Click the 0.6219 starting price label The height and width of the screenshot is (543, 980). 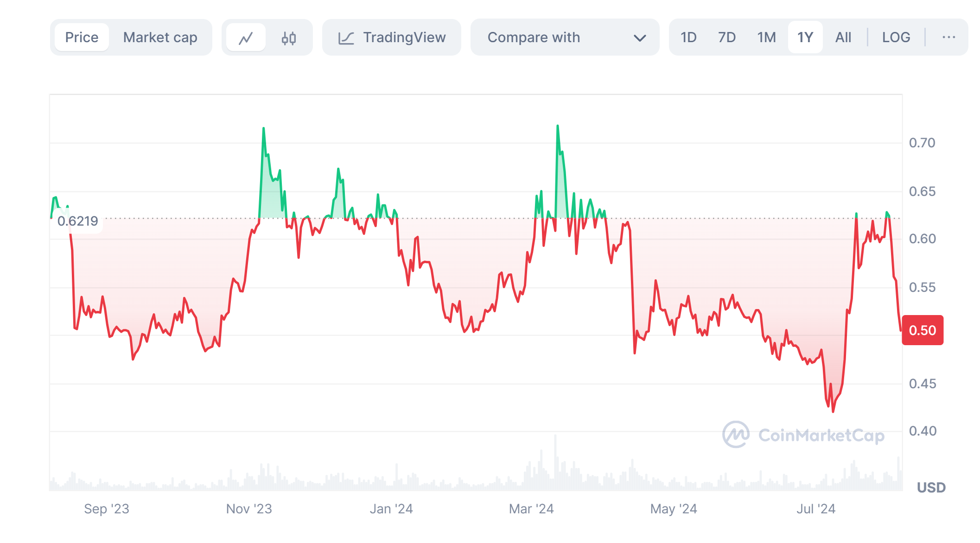(78, 221)
